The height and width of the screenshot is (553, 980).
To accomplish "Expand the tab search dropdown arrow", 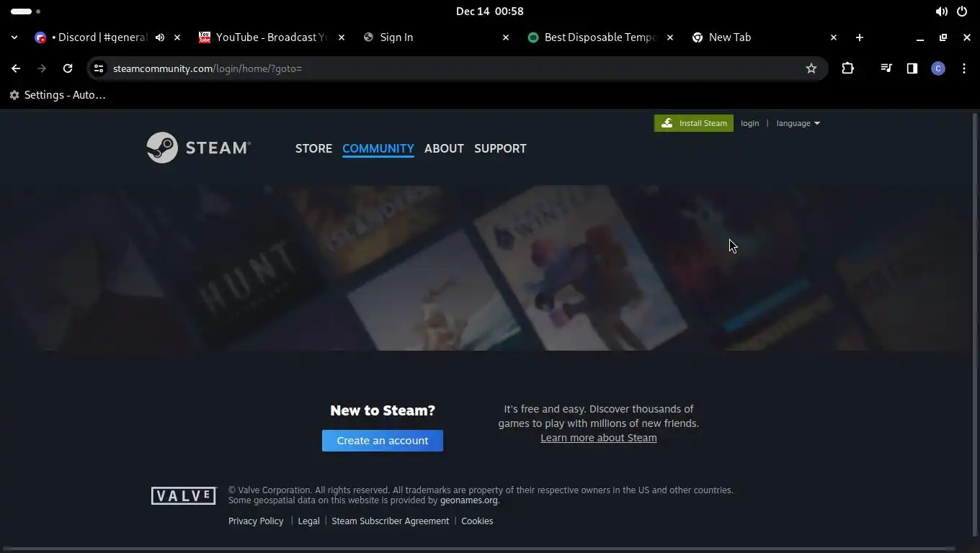I will click(14, 37).
